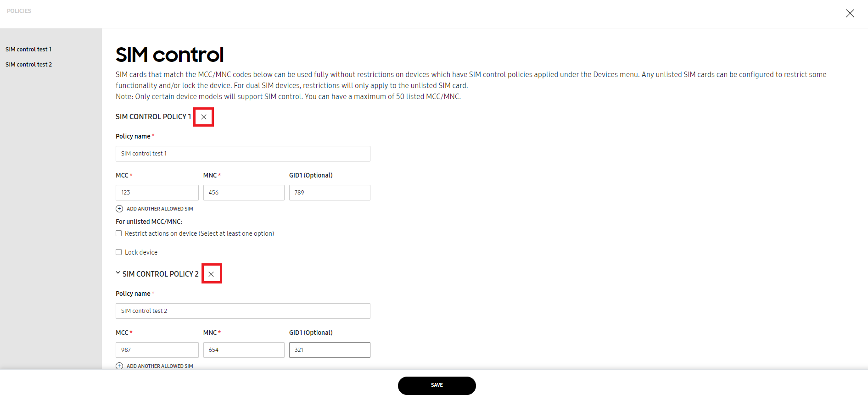Check the Lock device checkbox

(x=119, y=252)
